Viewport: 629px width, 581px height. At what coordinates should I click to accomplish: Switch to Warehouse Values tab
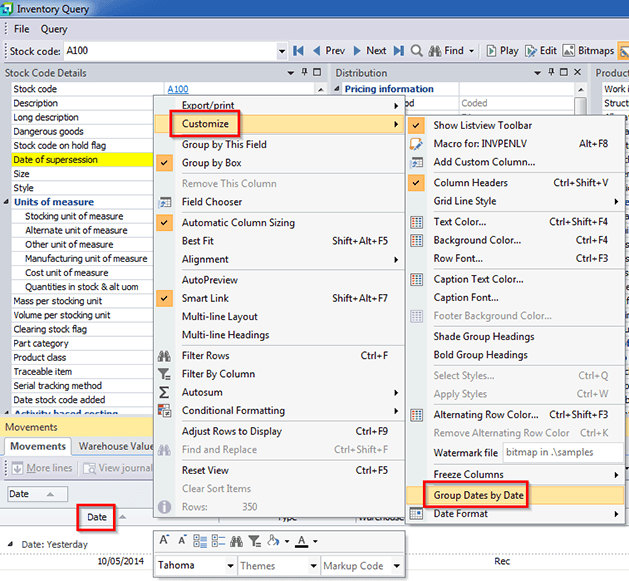click(116, 446)
